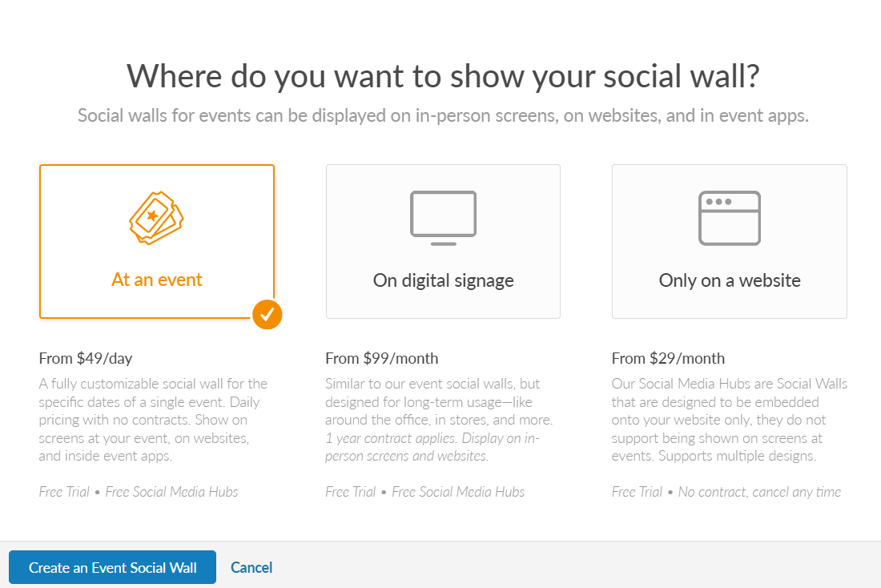This screenshot has width=881, height=588.
Task: Click the Free Trial note under digital signage
Action: (424, 492)
